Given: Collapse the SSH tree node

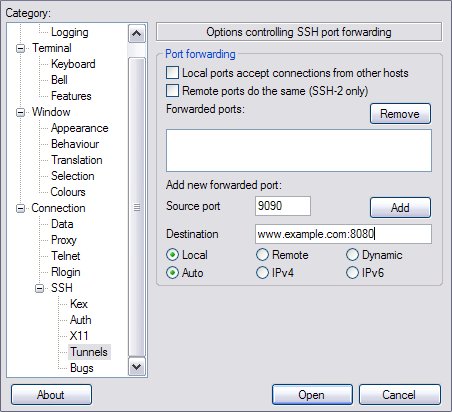Looking at the screenshot, I should [x=40, y=288].
